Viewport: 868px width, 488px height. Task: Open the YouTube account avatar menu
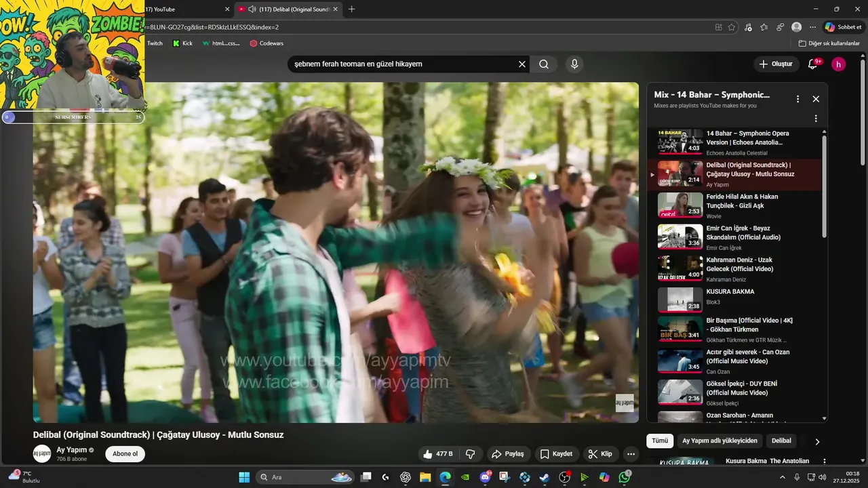[x=839, y=64]
